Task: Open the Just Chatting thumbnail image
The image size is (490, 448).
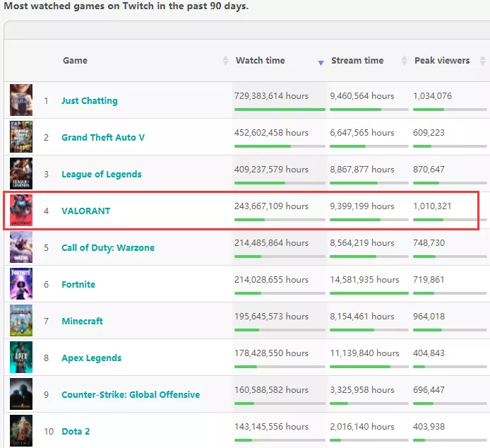Action: [21, 100]
